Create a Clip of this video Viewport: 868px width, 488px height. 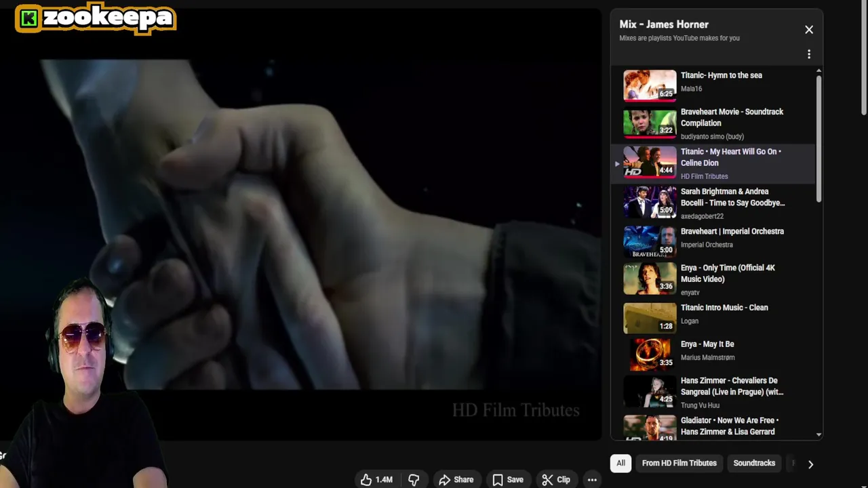[555, 479]
